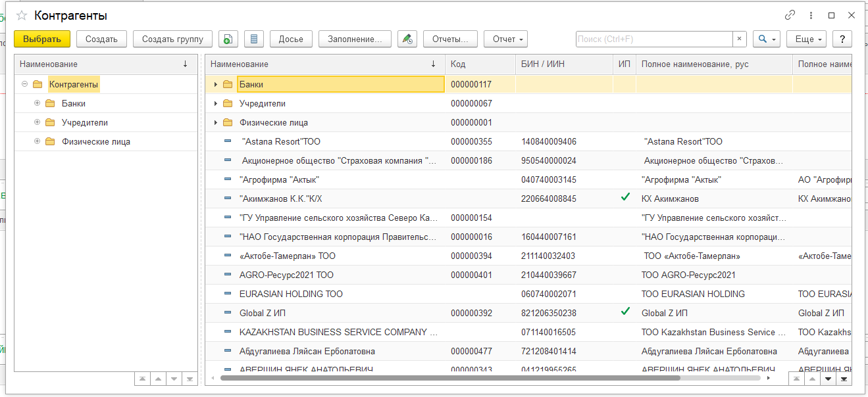Viewport: 868px width, 397px height.
Task: Jump to list start in right panel
Action: click(x=796, y=379)
